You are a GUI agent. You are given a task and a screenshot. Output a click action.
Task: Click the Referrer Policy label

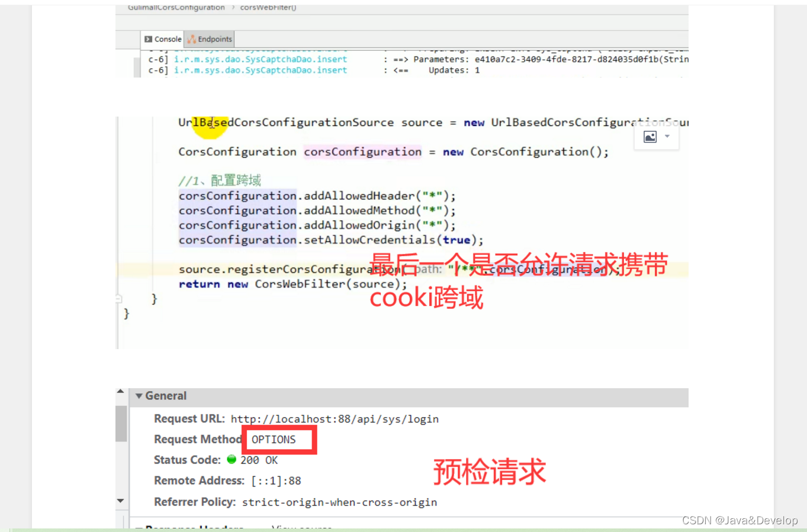[x=195, y=502]
